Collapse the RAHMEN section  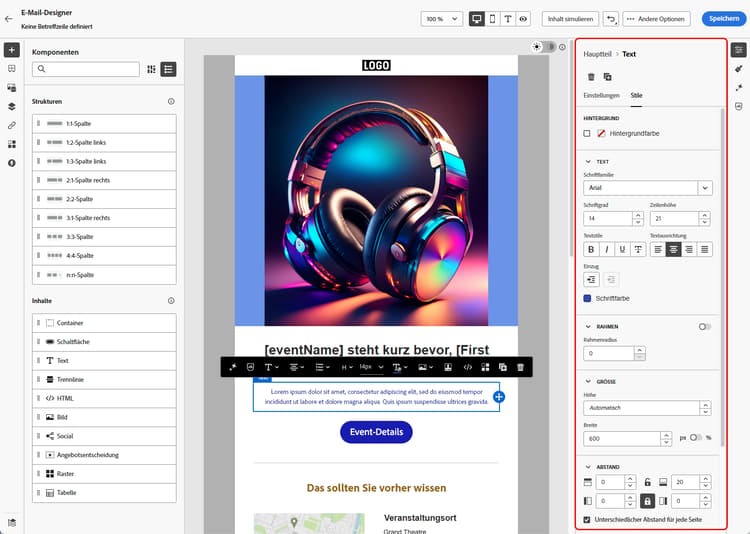[x=588, y=326]
